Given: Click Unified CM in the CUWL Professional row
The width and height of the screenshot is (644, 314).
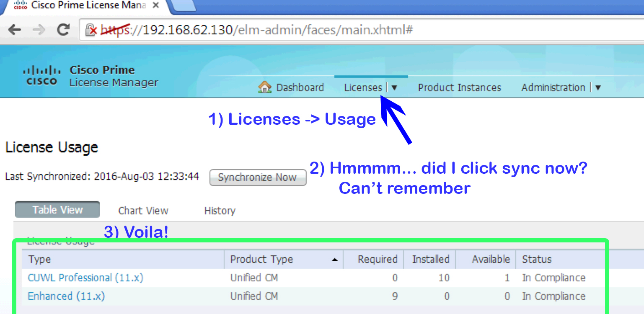Looking at the screenshot, I should (254, 278).
